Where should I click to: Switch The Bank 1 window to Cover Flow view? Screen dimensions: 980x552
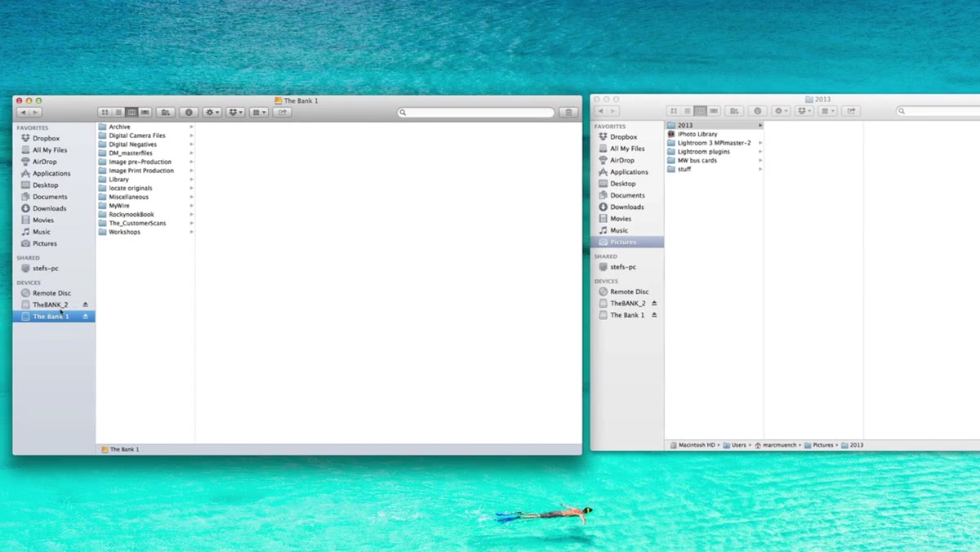tap(145, 113)
